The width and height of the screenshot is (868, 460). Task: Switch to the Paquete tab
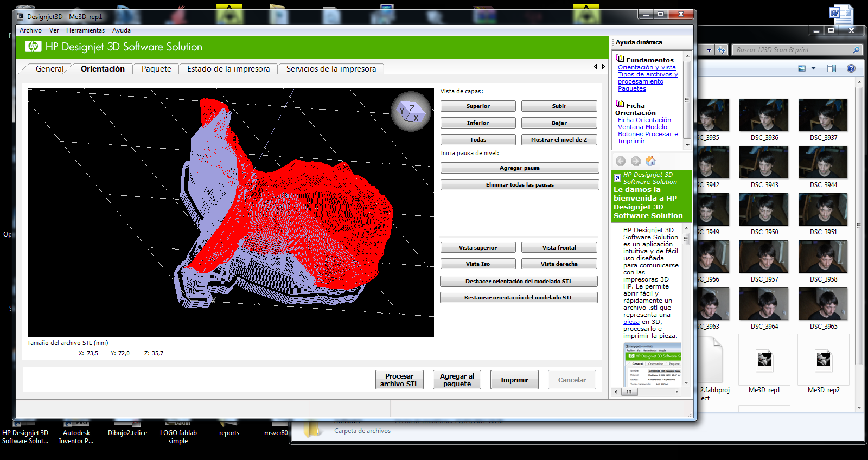[x=156, y=69]
